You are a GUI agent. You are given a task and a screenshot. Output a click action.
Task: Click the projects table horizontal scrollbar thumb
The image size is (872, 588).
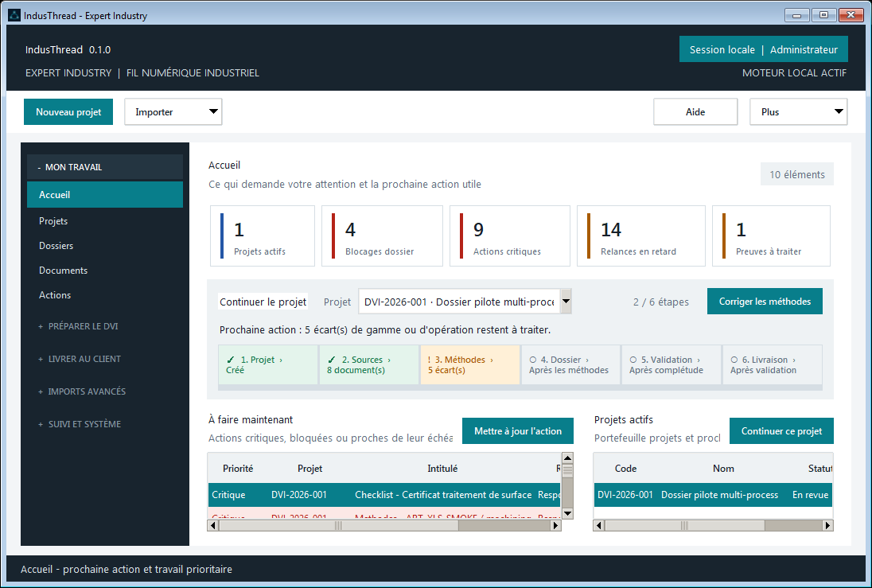[x=684, y=525]
